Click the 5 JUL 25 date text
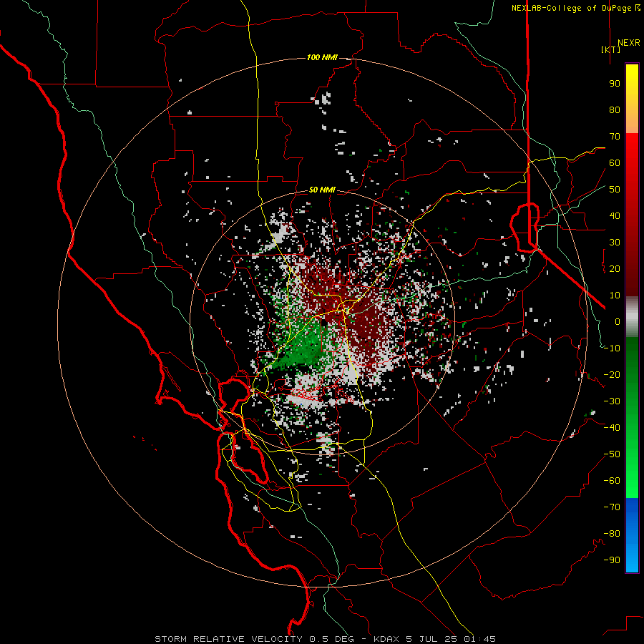Viewport: 644px width, 644px height. (x=431, y=639)
